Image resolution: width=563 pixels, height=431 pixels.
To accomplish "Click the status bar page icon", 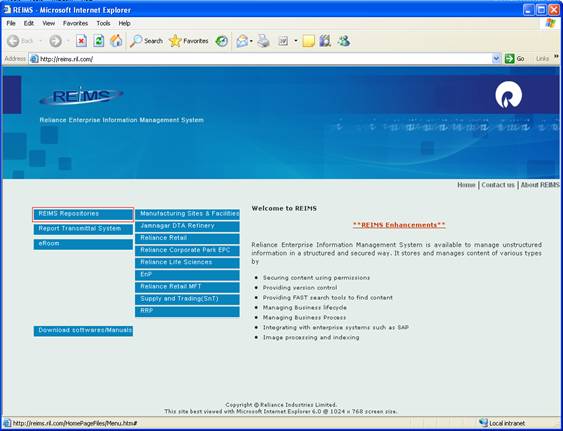I will 7,423.
